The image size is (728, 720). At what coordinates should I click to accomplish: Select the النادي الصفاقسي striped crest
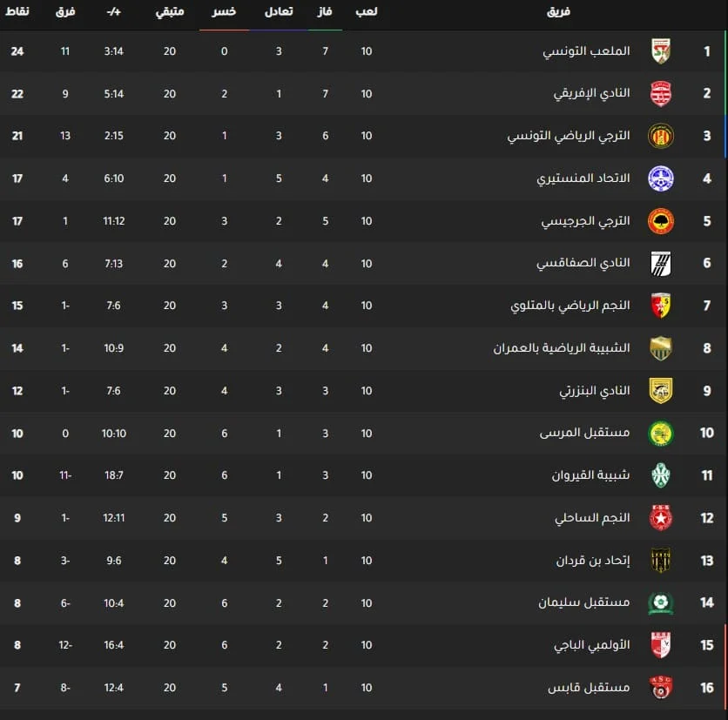click(661, 263)
